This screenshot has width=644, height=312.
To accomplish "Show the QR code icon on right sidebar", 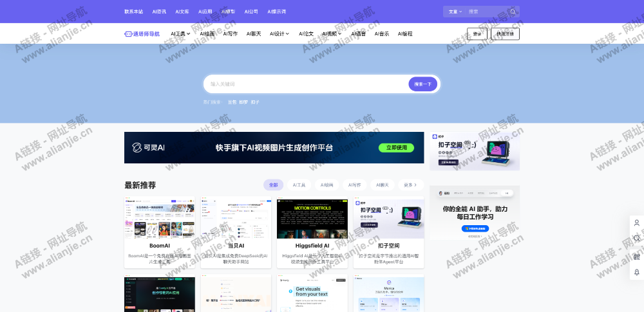I will pyautogui.click(x=637, y=257).
